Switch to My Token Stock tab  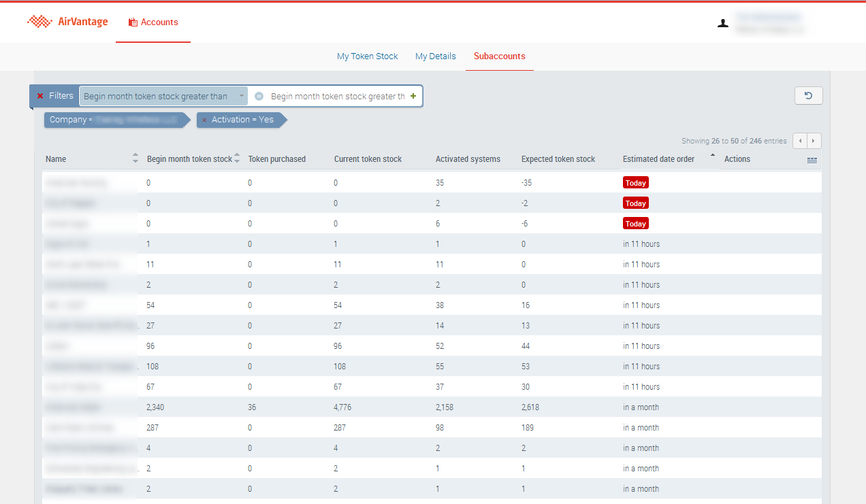367,56
